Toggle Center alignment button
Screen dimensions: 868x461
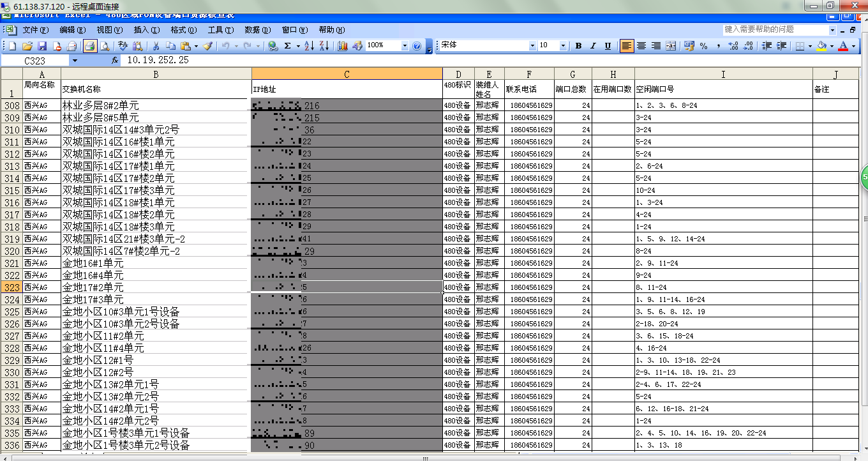(x=641, y=46)
